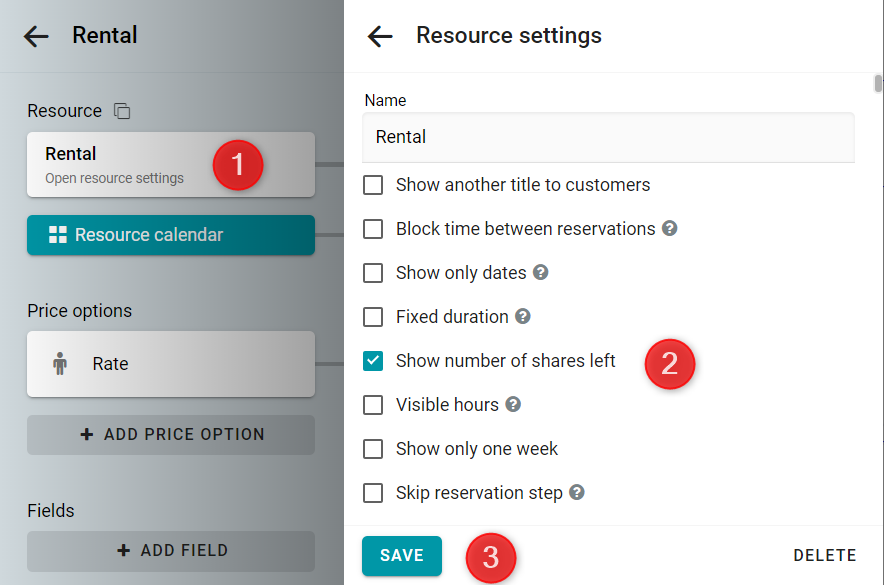884x585 pixels.
Task: Open help icon next to Visible hours
Action: pos(513,404)
